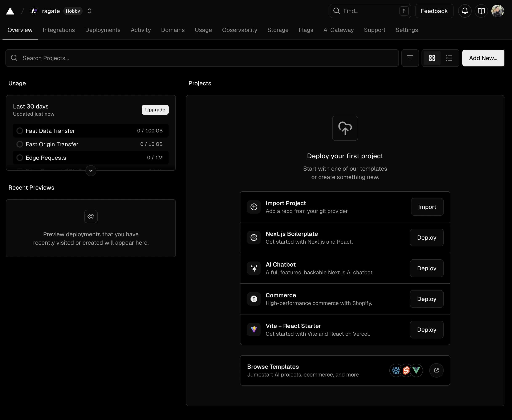Switch to the Activity tab
Viewport: 512px width, 420px height.
[141, 30]
